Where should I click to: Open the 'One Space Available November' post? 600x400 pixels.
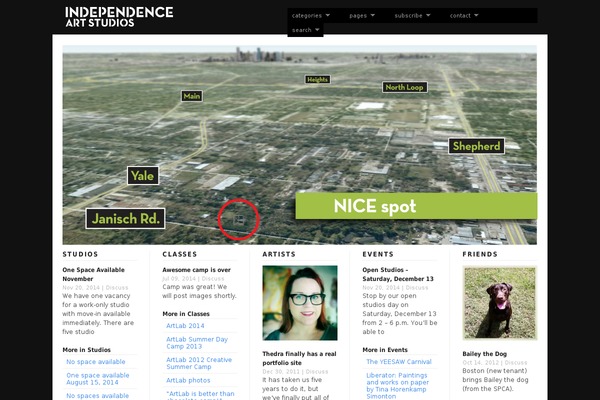click(x=93, y=274)
